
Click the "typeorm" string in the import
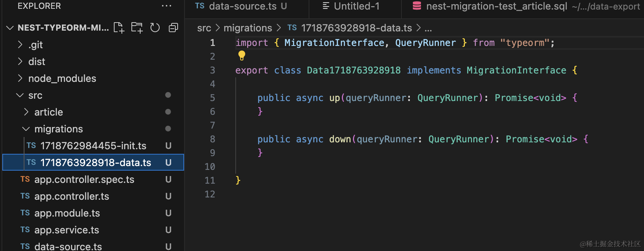tap(525, 43)
